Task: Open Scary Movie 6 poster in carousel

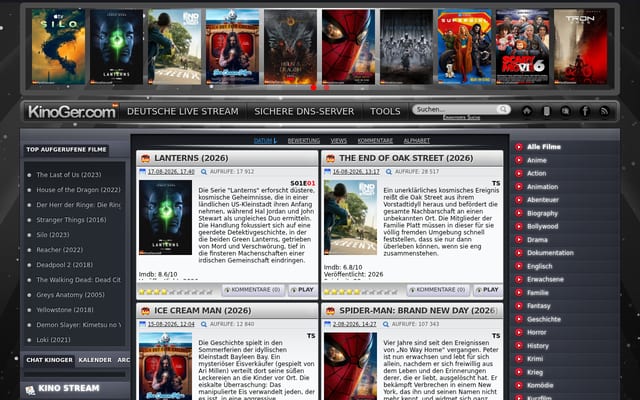Action: 522,47
